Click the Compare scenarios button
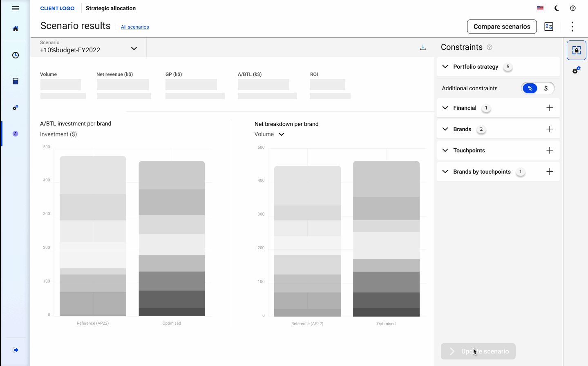This screenshot has width=588, height=366. tap(502, 27)
